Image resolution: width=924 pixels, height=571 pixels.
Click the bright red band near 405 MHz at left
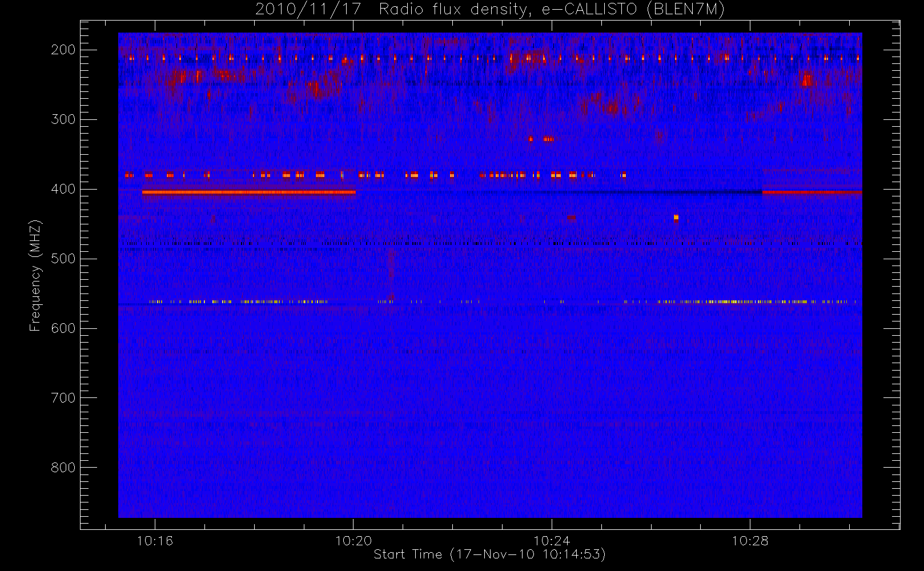coord(249,192)
